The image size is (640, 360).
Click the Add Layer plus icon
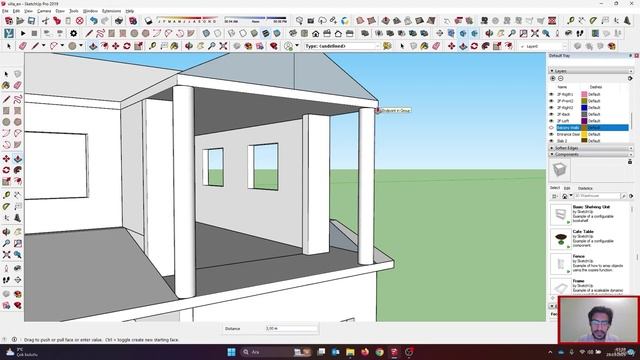(553, 78)
